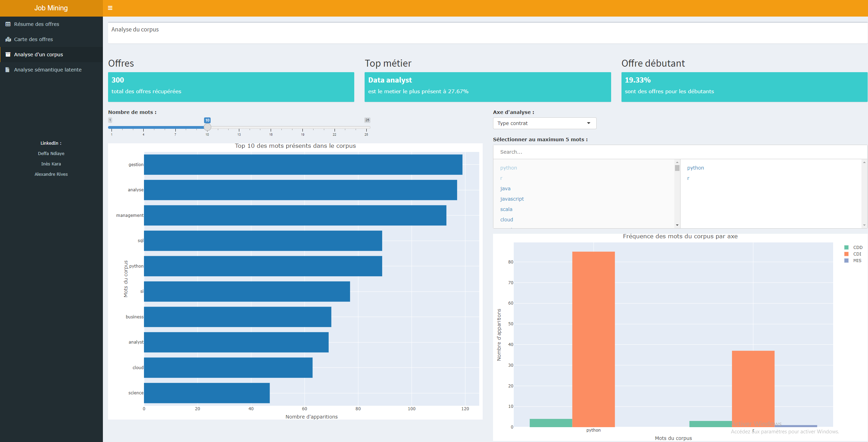Select Analyse d'un corpus menu item
The width and height of the screenshot is (868, 442).
51,55
